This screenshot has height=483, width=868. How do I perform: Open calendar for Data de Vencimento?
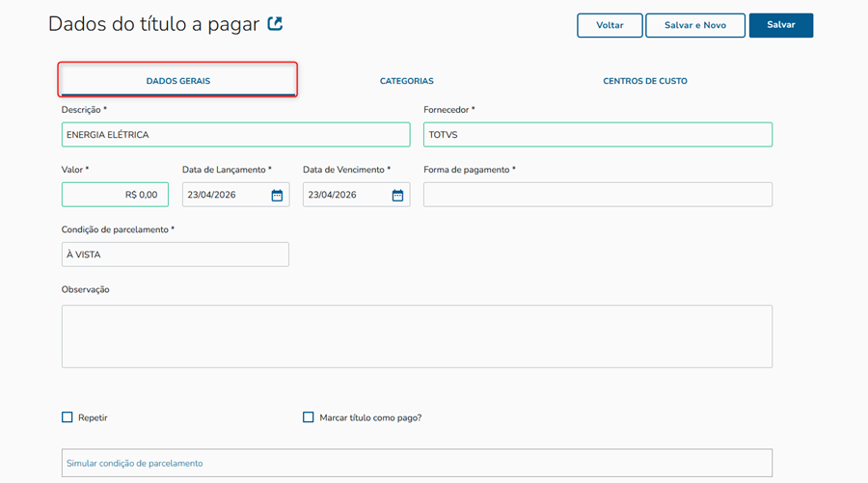[x=397, y=195]
